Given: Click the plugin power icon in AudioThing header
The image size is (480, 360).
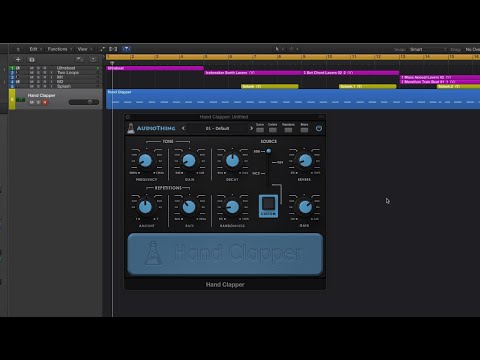Looking at the screenshot, I should click(319, 128).
